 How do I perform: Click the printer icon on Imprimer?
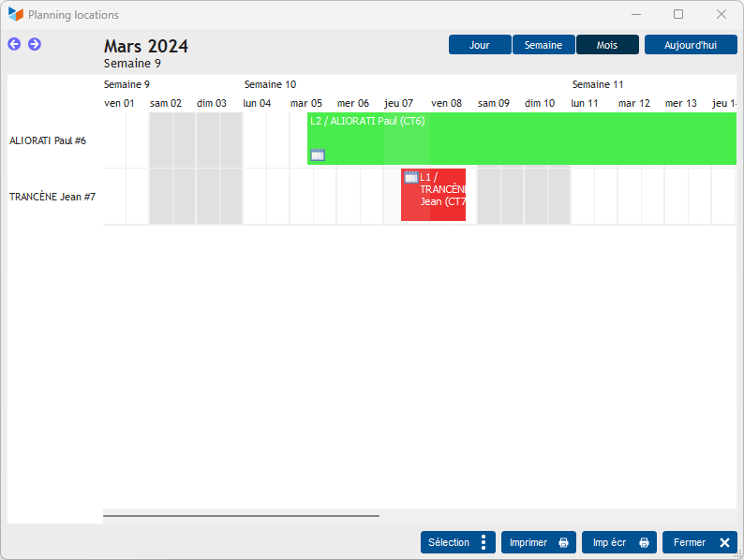click(563, 542)
